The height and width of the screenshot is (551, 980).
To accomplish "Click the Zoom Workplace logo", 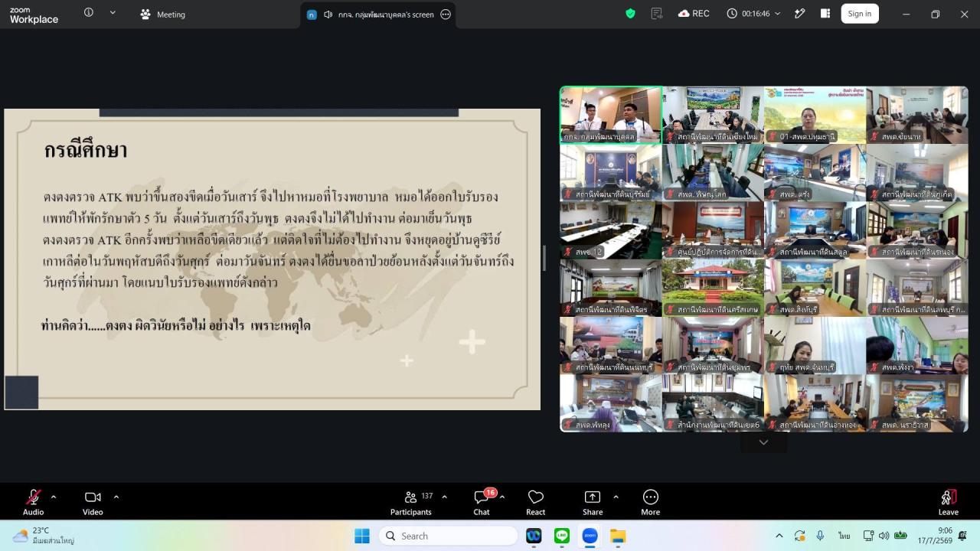I will (34, 15).
